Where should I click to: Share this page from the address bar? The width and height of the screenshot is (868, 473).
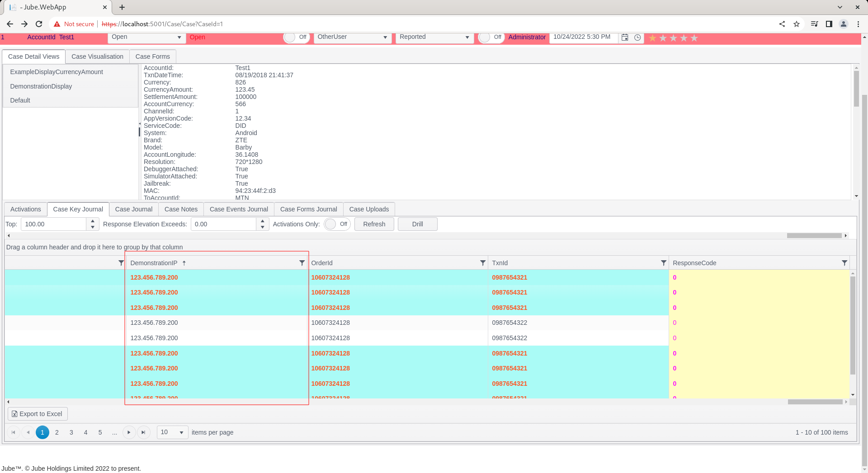tap(782, 24)
